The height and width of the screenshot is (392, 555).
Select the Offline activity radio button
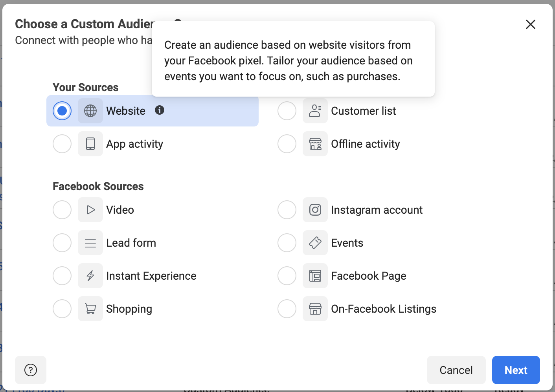click(x=287, y=144)
